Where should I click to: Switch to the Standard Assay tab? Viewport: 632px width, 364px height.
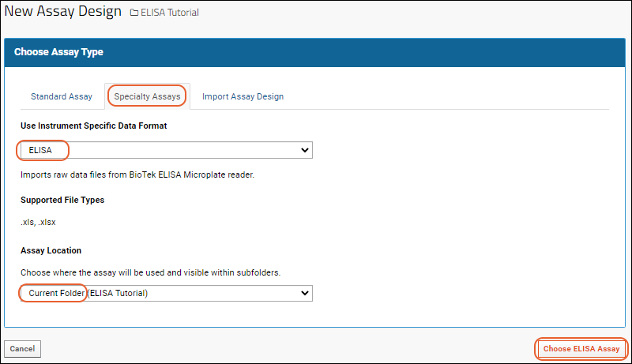pyautogui.click(x=62, y=96)
